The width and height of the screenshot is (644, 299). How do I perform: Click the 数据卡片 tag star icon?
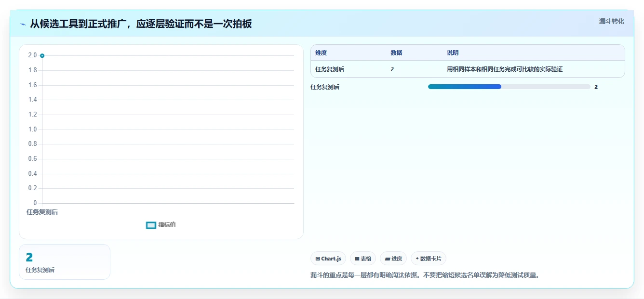(x=417, y=259)
